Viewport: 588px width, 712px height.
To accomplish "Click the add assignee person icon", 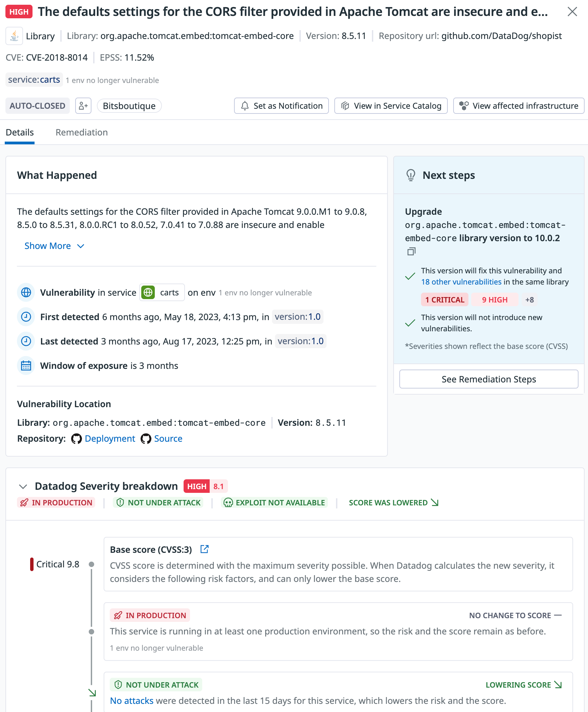I will pos(83,106).
